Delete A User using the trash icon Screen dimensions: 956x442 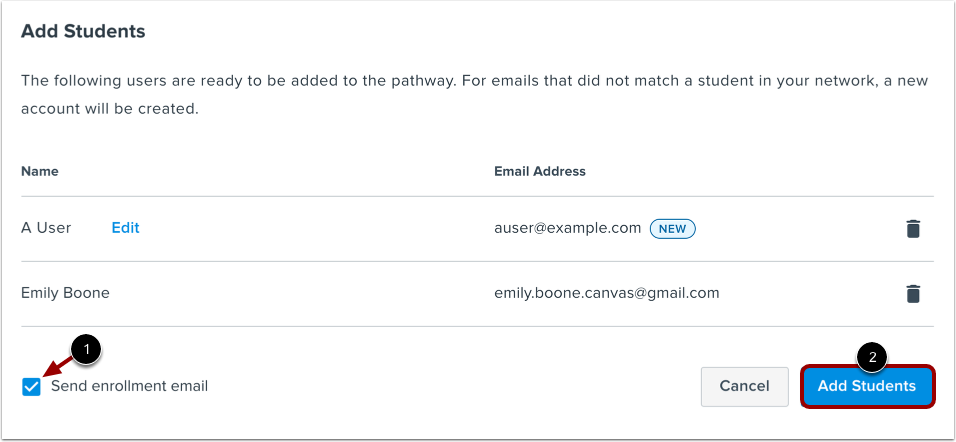coord(912,229)
